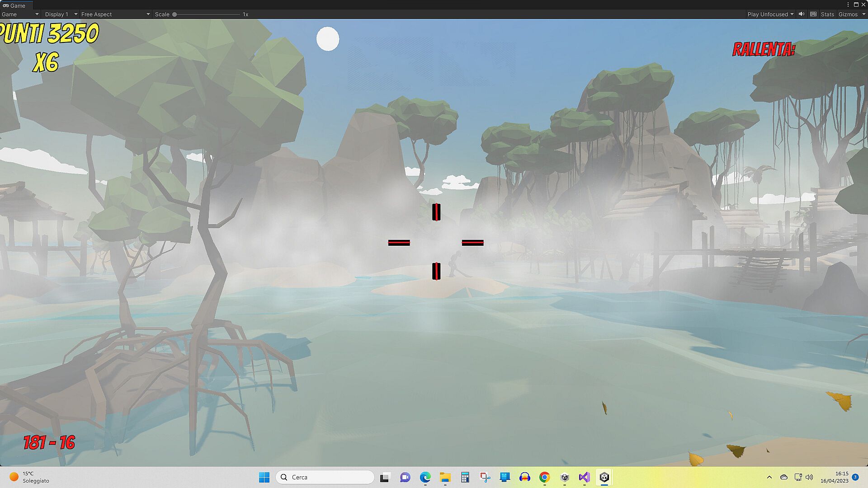Open File Explorer from the taskbar
The width and height of the screenshot is (868, 488).
point(445,477)
